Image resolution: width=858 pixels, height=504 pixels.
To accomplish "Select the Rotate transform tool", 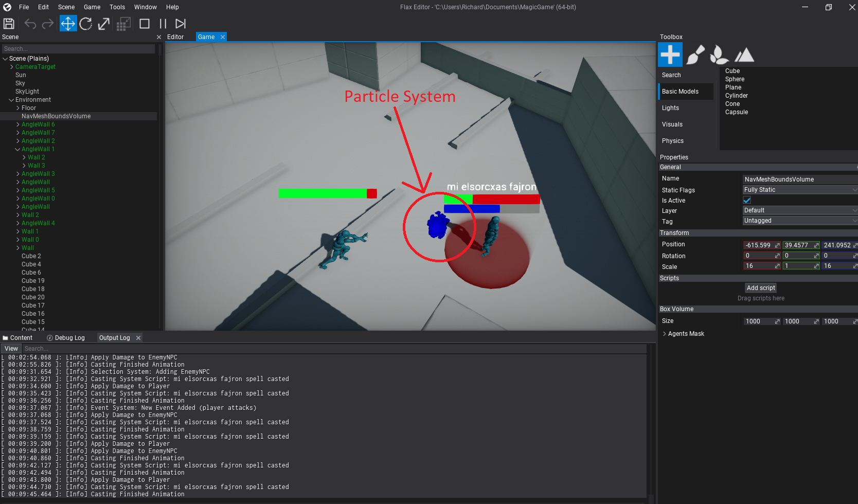I will click(x=86, y=24).
